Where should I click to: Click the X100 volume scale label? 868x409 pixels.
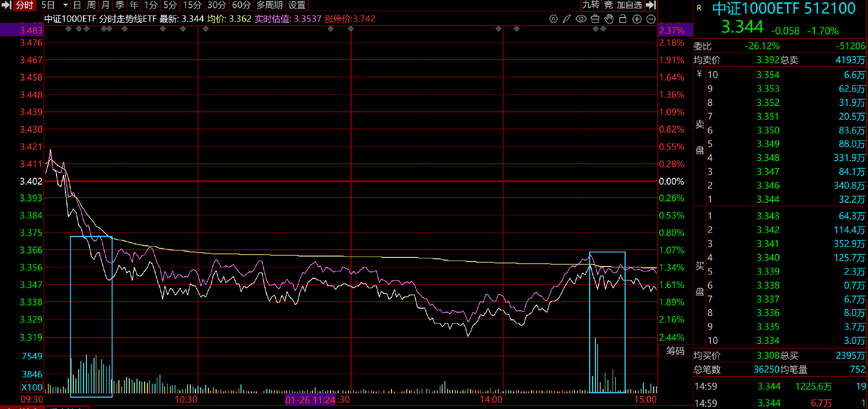(32, 387)
